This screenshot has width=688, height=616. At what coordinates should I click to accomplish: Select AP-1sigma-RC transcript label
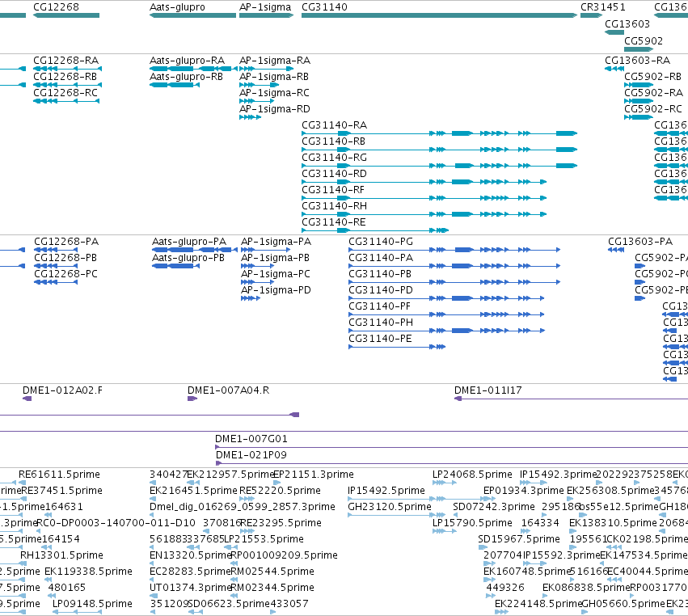point(274,93)
